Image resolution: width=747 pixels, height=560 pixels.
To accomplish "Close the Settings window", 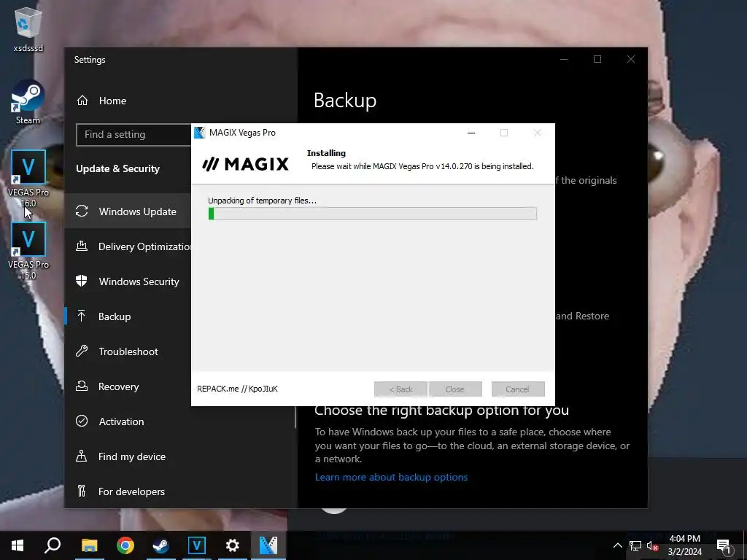I will [x=631, y=59].
